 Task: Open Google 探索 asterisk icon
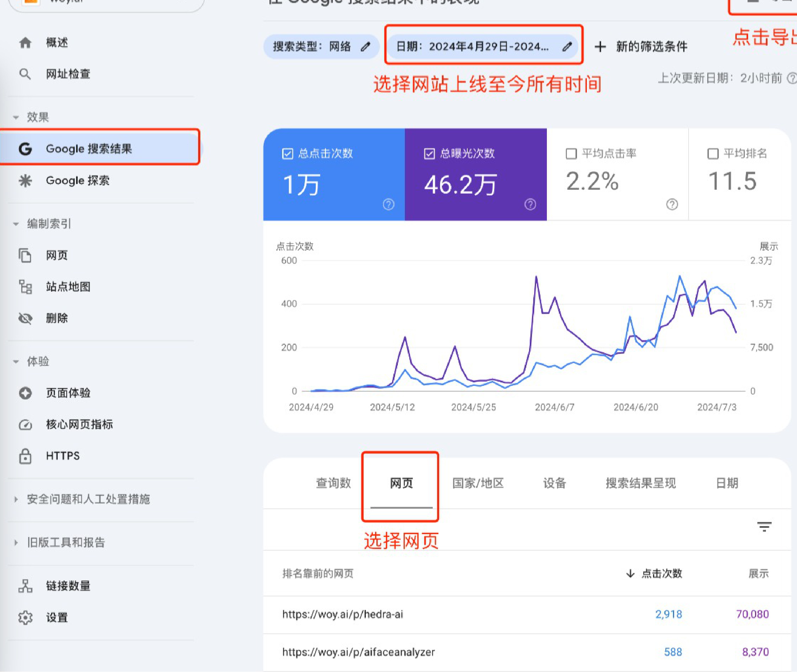pos(25,181)
